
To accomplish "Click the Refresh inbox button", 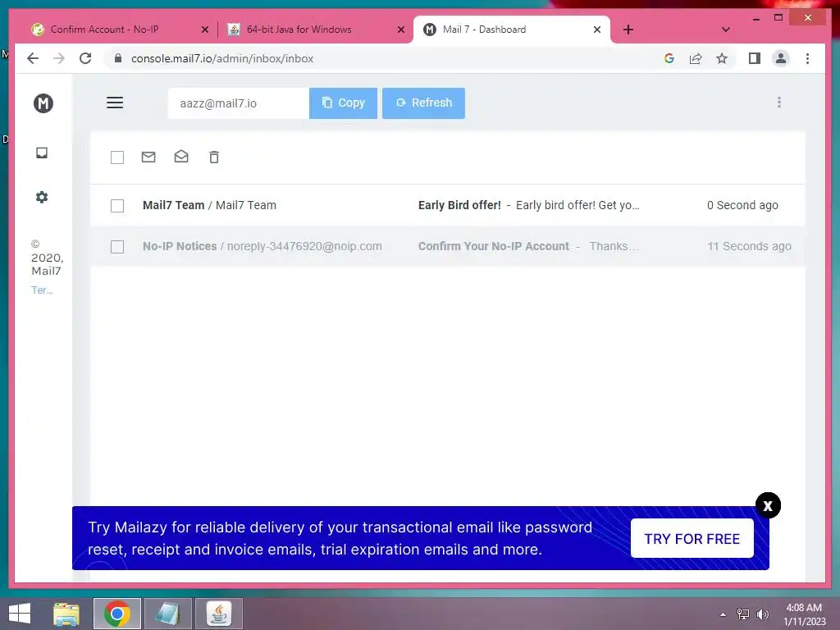I will [x=423, y=103].
